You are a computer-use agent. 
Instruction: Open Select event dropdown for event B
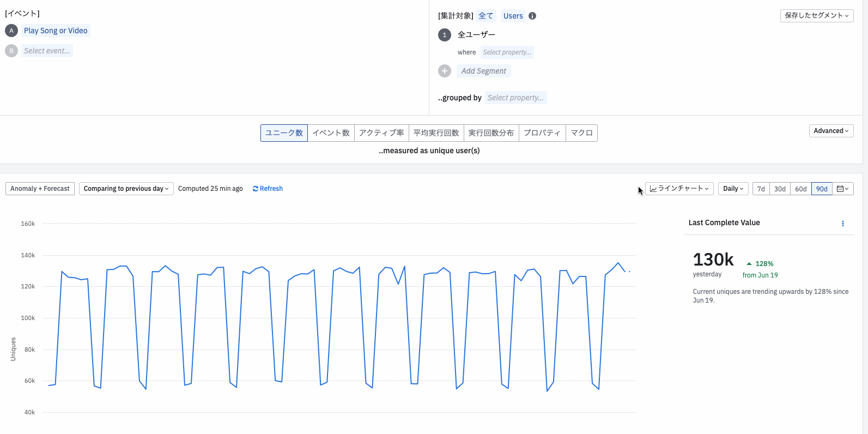coord(47,51)
